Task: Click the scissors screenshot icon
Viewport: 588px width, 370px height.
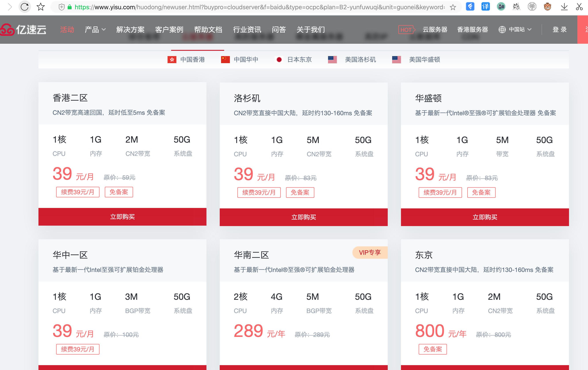Action: (579, 7)
